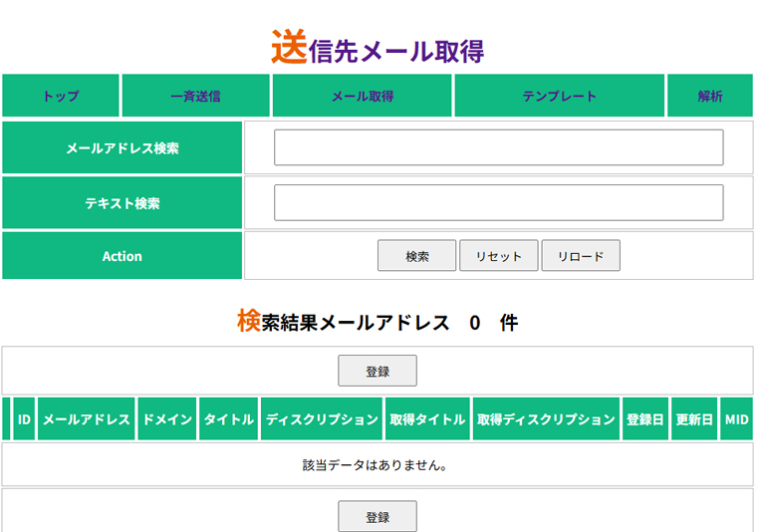763x532 pixels.
Task: Click the 更新日 column header
Action: 694,419
